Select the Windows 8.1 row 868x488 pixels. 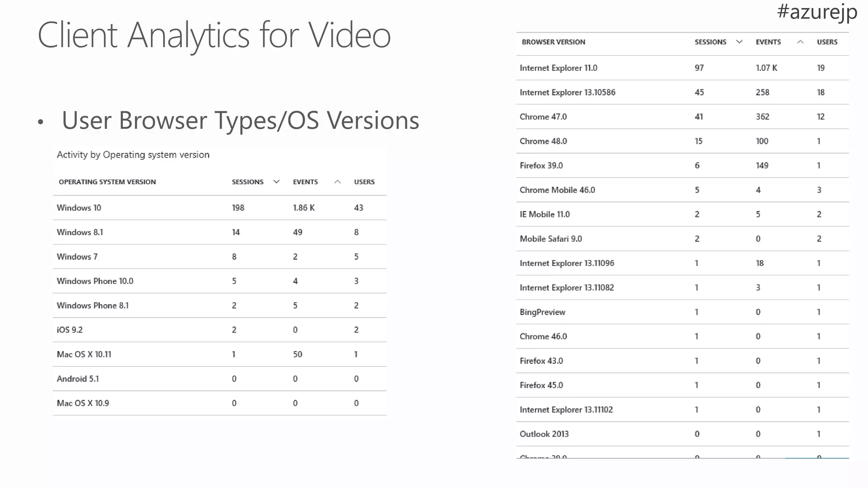click(x=80, y=232)
